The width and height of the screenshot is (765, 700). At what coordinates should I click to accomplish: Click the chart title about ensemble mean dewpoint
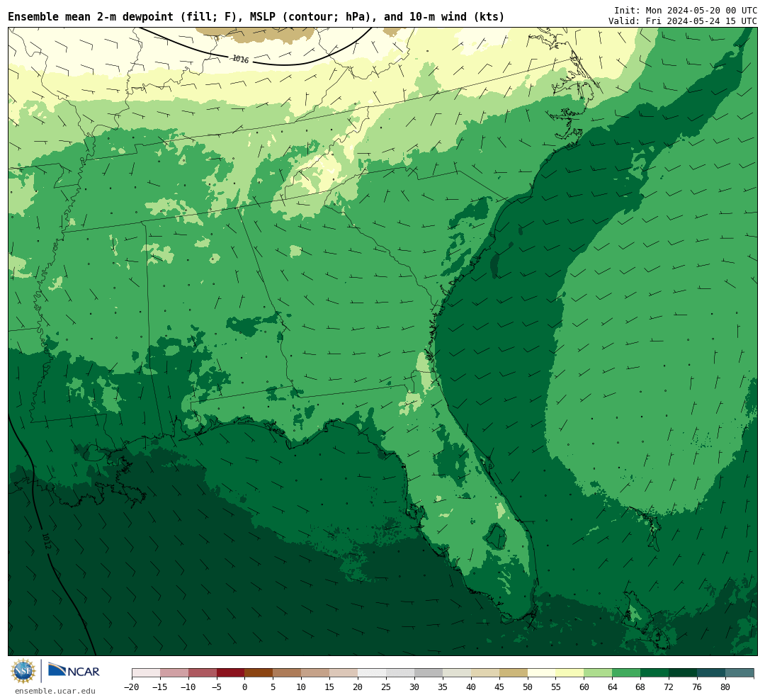pos(256,17)
